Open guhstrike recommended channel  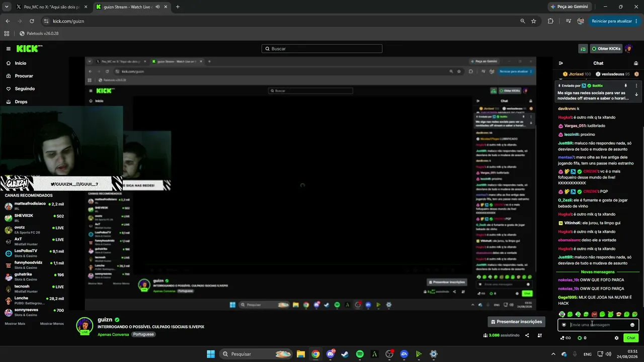(x=34, y=277)
